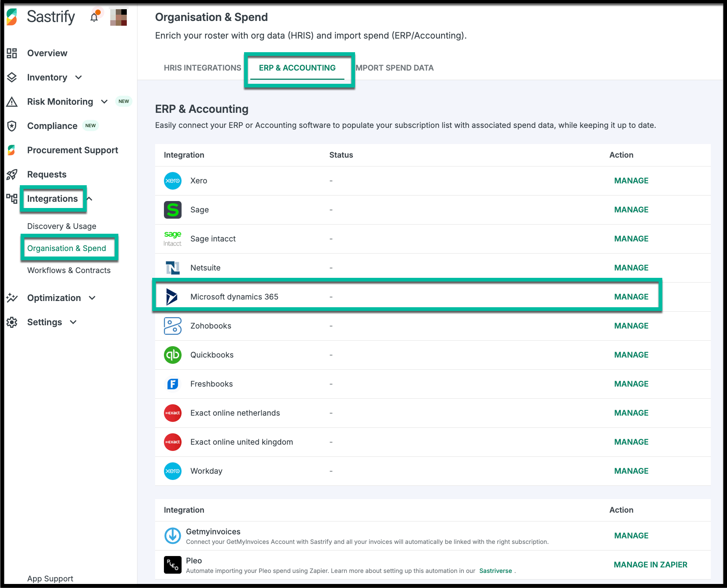
Task: Manage the Sage integration
Action: pos(631,210)
